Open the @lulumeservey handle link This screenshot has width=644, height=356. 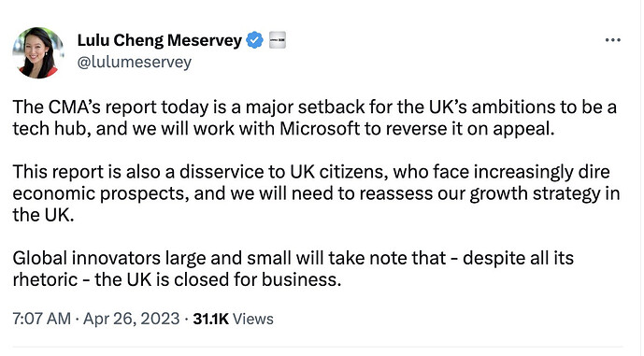pyautogui.click(x=135, y=63)
